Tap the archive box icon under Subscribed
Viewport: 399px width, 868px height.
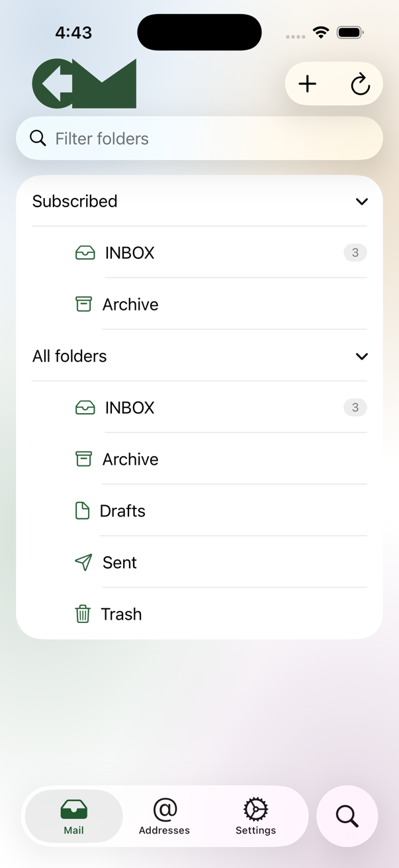coord(83,304)
